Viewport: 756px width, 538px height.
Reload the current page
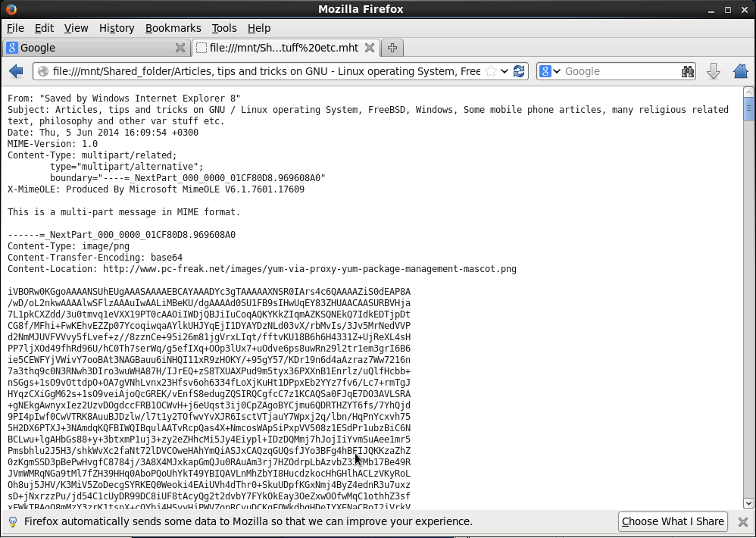click(x=519, y=70)
